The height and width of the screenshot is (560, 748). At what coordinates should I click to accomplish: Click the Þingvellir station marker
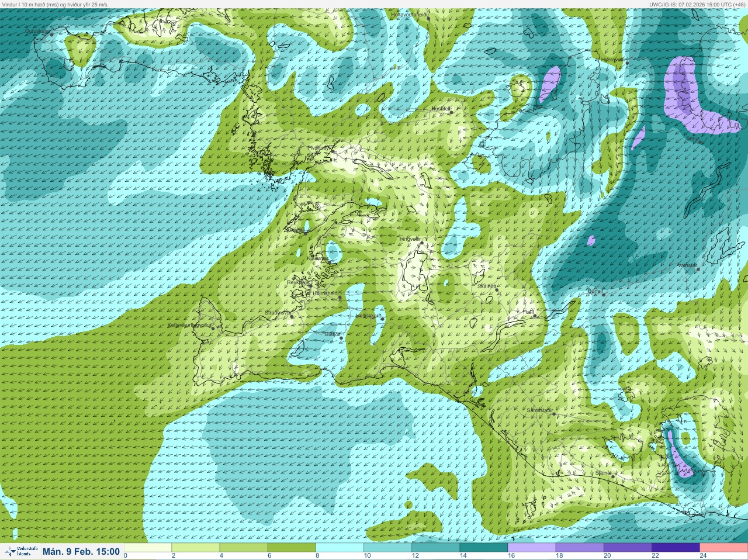pyautogui.click(x=421, y=242)
